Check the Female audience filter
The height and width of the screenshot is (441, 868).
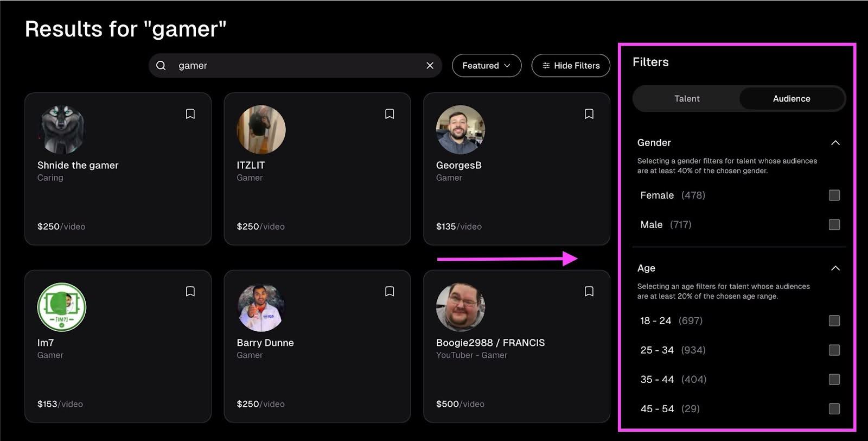pos(834,196)
